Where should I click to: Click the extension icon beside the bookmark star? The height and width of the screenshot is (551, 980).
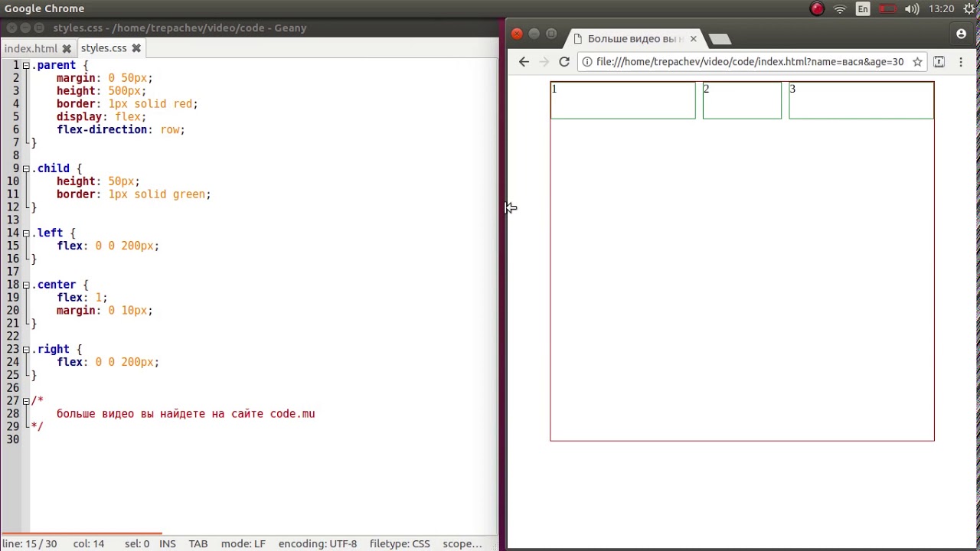pyautogui.click(x=939, y=62)
